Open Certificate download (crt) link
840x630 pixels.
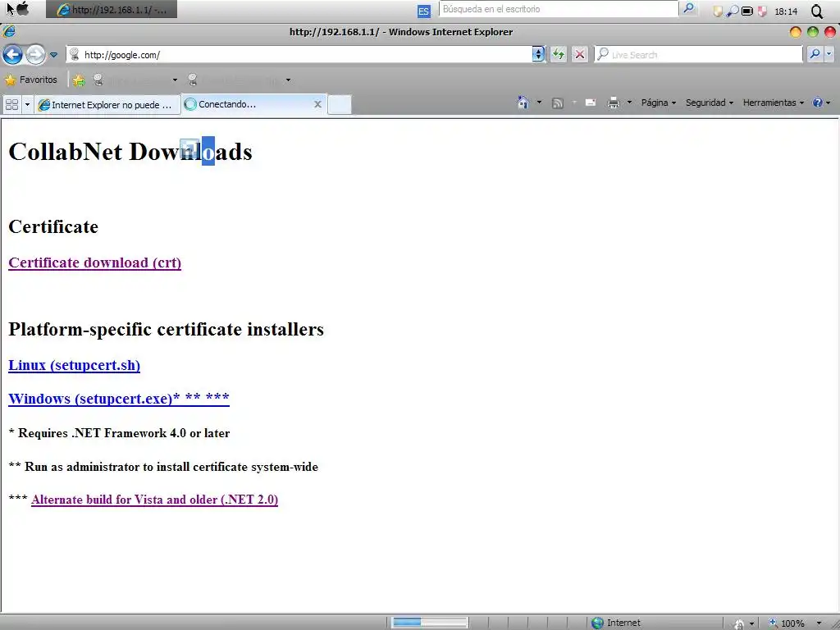click(95, 262)
